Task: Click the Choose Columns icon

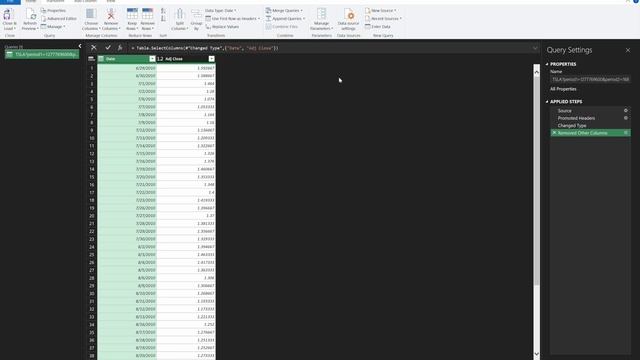Action: [x=91, y=15]
